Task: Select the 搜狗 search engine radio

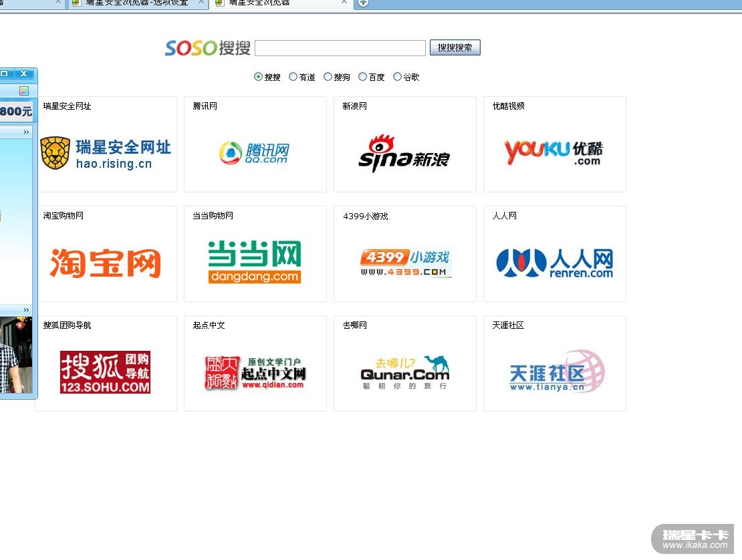Action: click(328, 77)
